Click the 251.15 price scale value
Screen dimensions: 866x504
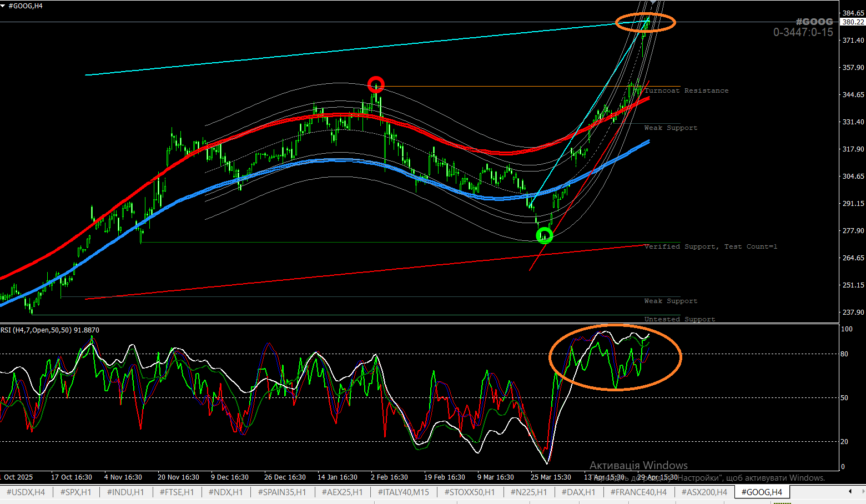click(x=853, y=285)
